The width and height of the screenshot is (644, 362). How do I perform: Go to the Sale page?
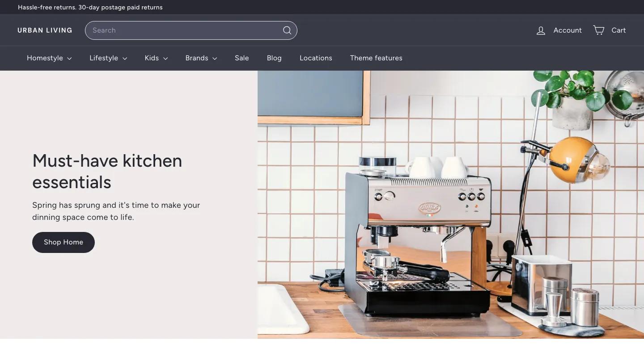point(242,58)
